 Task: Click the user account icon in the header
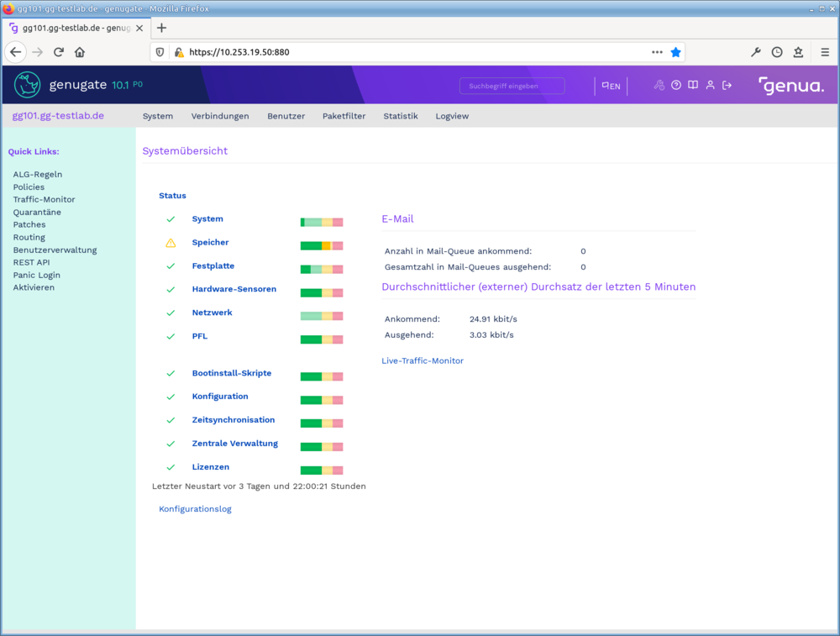pyautogui.click(x=711, y=85)
